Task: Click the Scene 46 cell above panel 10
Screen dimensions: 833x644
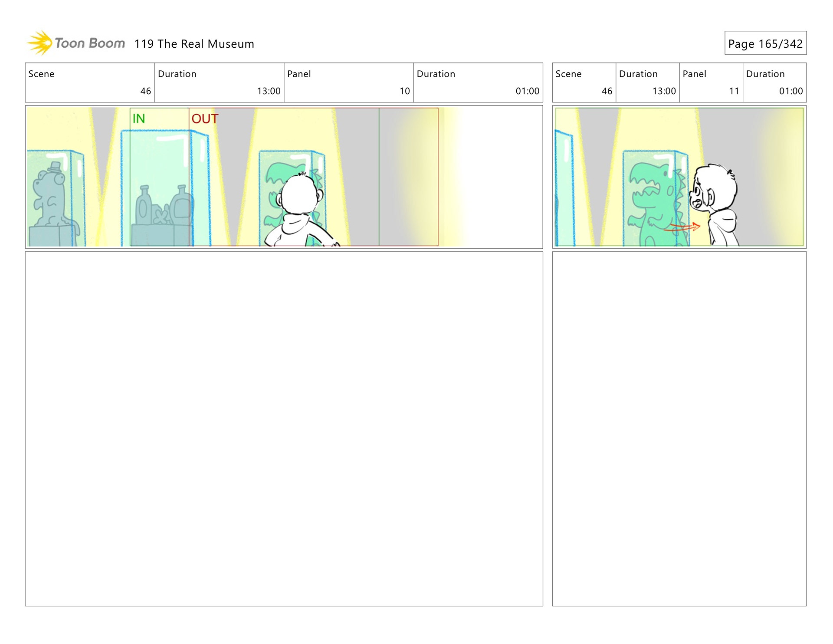Action: 90,82
